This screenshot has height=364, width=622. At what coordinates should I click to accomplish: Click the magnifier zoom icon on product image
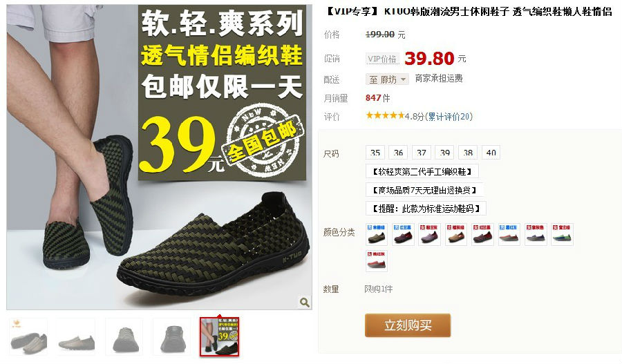tap(304, 302)
